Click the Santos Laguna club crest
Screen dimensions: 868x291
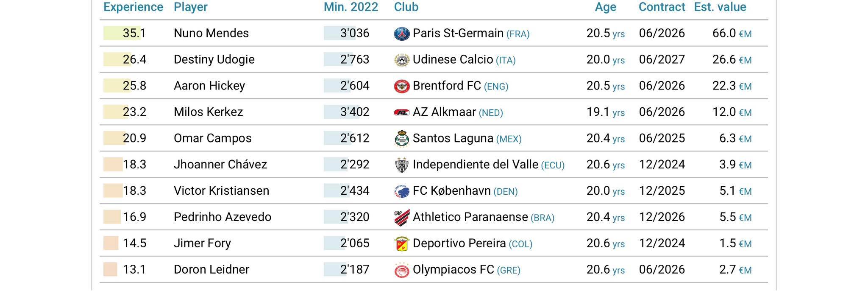click(401, 139)
